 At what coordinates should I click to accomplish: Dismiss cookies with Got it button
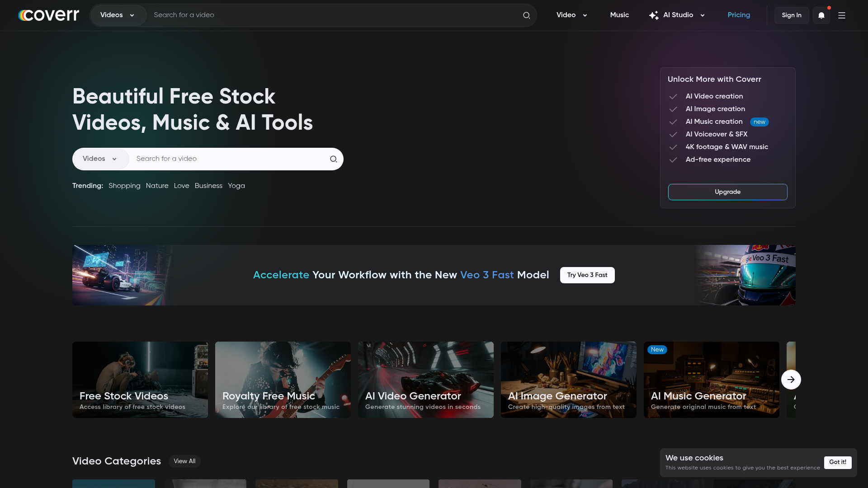tap(838, 462)
